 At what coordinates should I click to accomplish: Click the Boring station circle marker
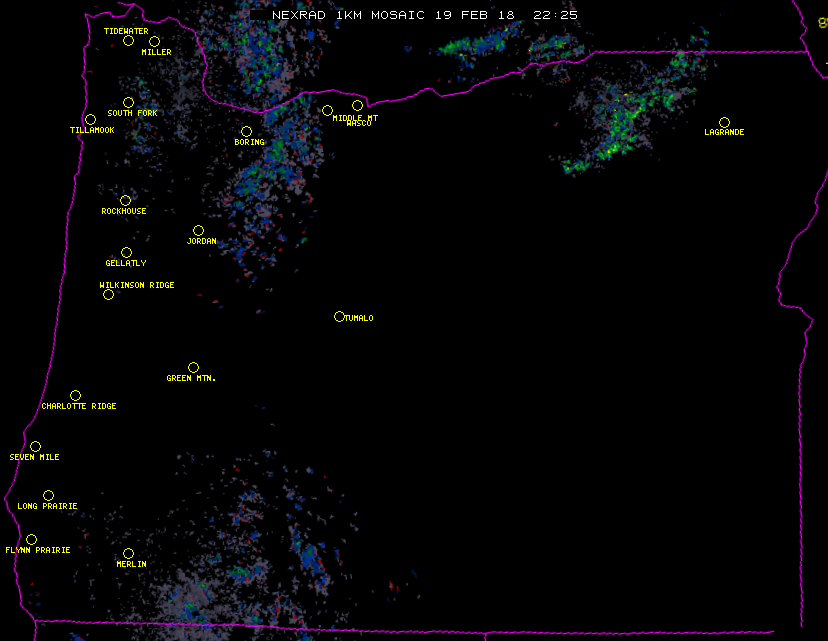point(246,132)
